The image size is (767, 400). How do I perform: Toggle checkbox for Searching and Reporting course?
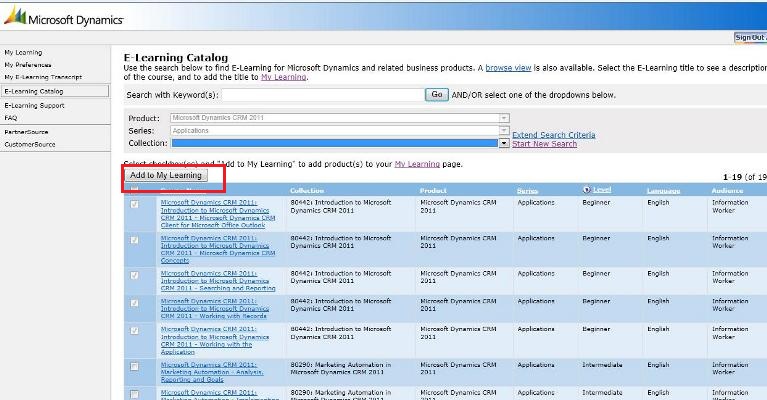[x=134, y=275]
